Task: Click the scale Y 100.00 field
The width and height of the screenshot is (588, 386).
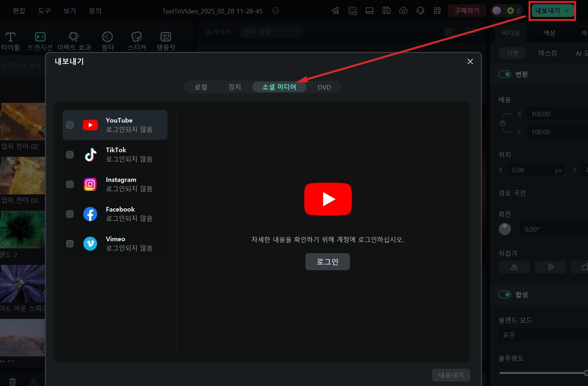Action: (557, 132)
